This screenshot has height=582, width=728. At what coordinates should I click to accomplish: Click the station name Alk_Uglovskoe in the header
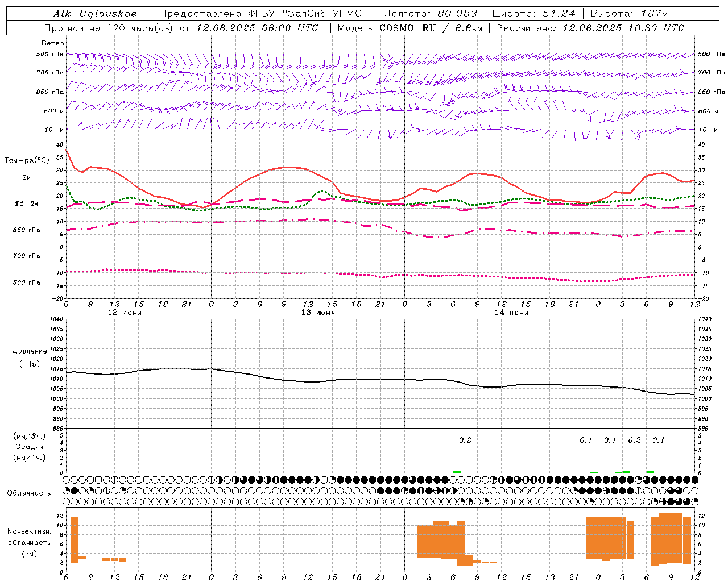coord(95,14)
